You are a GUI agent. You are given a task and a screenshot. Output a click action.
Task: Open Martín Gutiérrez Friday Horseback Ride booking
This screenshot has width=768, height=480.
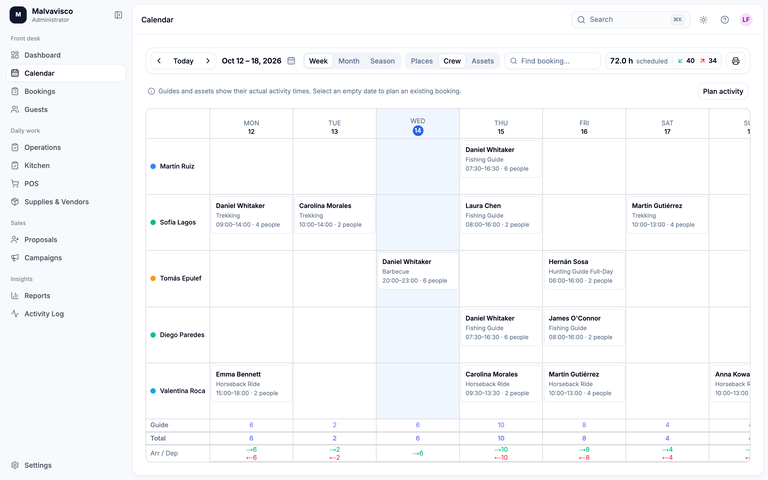coord(584,384)
